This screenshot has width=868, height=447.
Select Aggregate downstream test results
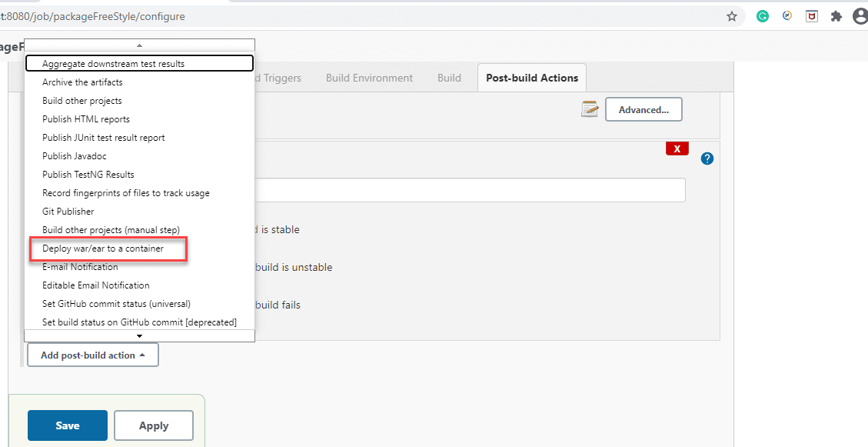139,64
